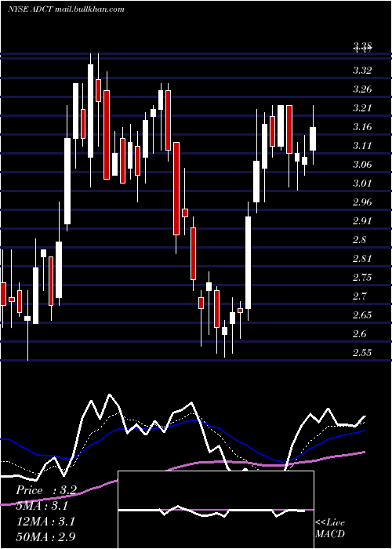Click the 2.91 price axis label
The height and width of the screenshot is (549, 392).
click(x=362, y=221)
